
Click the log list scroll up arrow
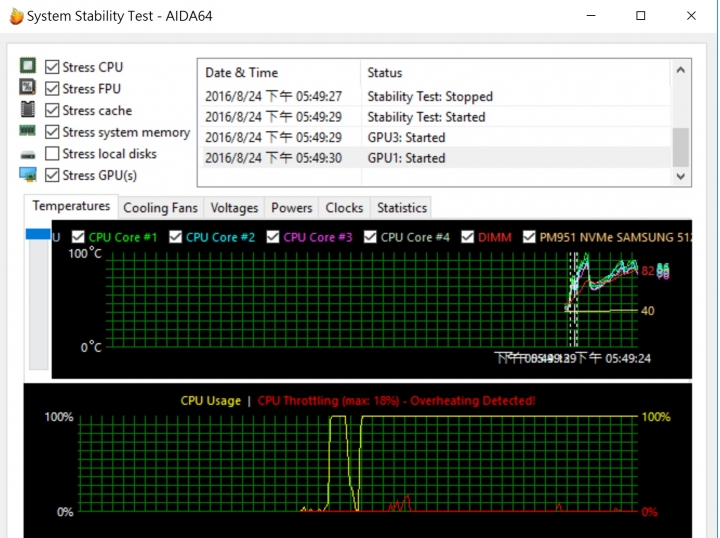[x=681, y=70]
